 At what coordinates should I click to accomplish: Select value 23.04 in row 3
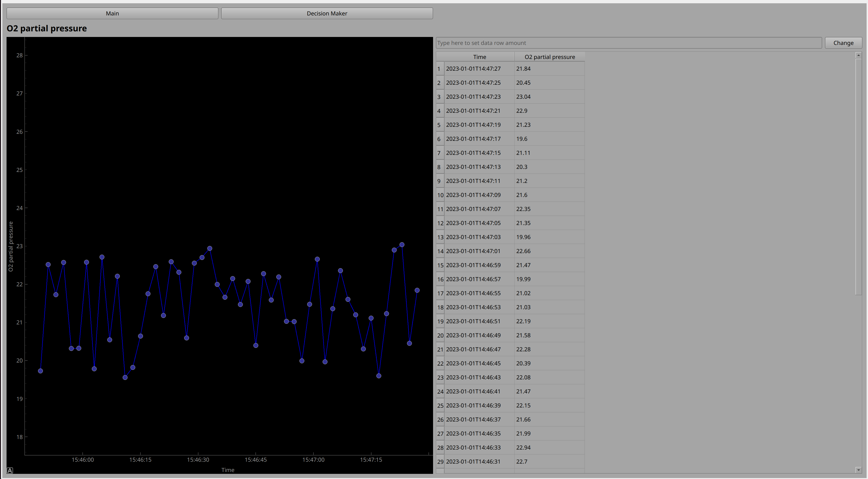523,97
